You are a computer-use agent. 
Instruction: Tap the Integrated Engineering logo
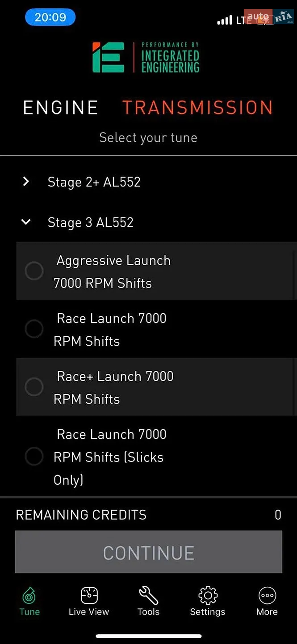[146, 57]
